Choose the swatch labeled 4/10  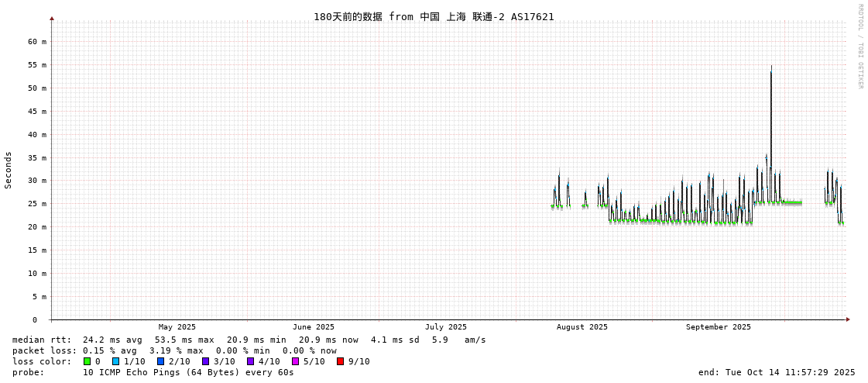250,361
